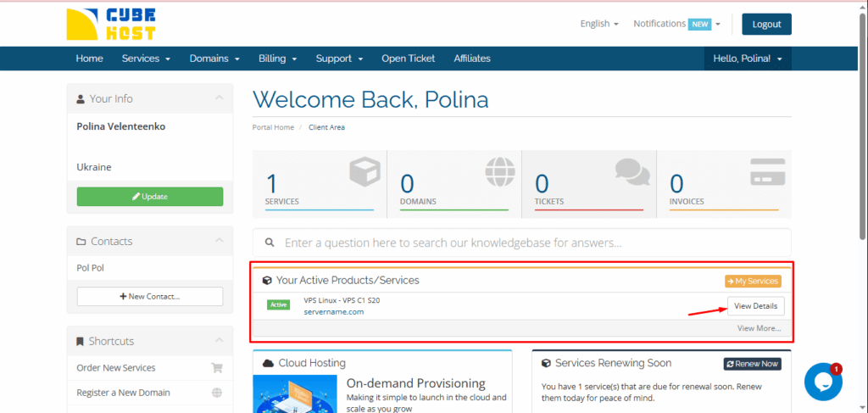868x413 pixels.
Task: Click the Domains globe icon tile
Action: point(499,172)
